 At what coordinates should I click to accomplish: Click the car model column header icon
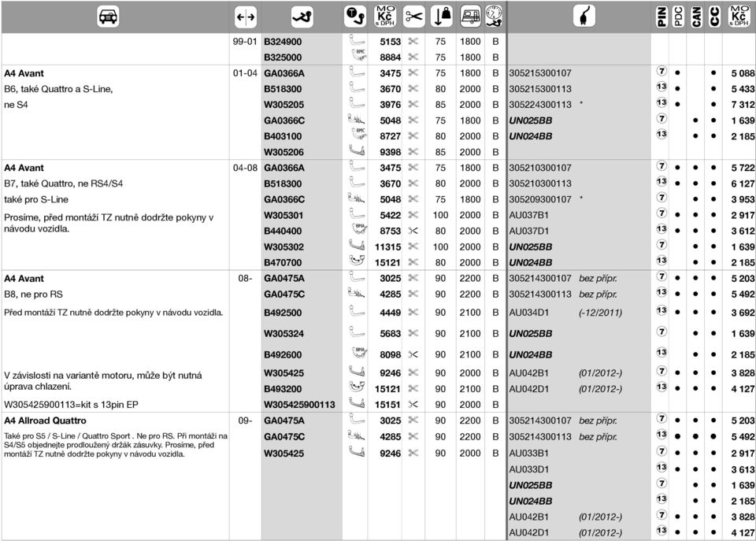(108, 17)
